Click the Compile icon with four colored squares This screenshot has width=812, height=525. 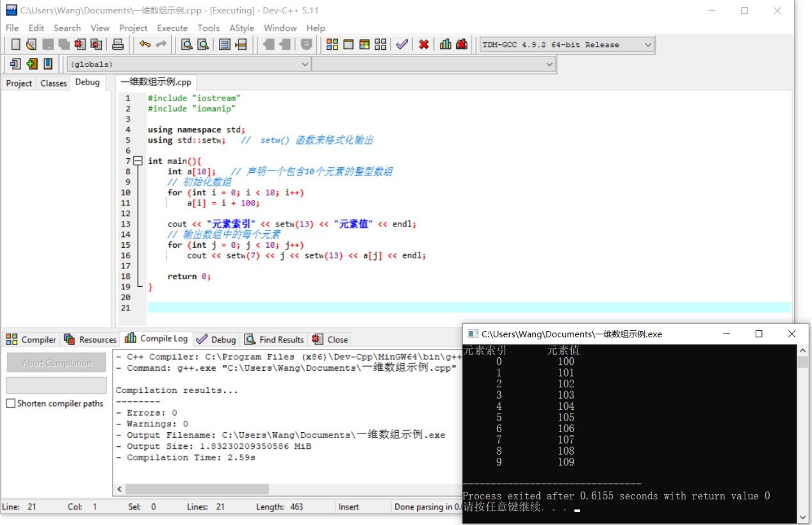pyautogui.click(x=332, y=44)
